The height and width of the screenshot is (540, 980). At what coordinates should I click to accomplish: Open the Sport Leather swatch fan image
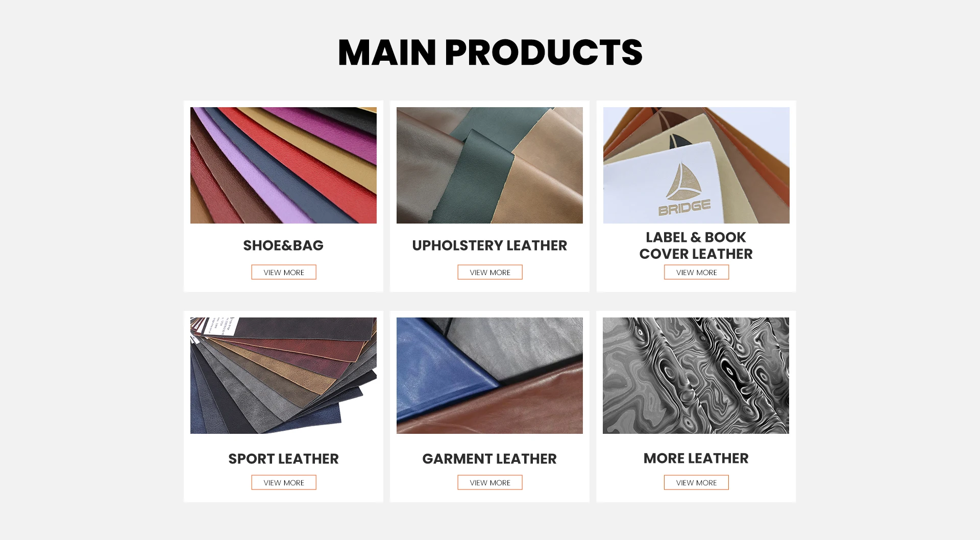pyautogui.click(x=283, y=376)
